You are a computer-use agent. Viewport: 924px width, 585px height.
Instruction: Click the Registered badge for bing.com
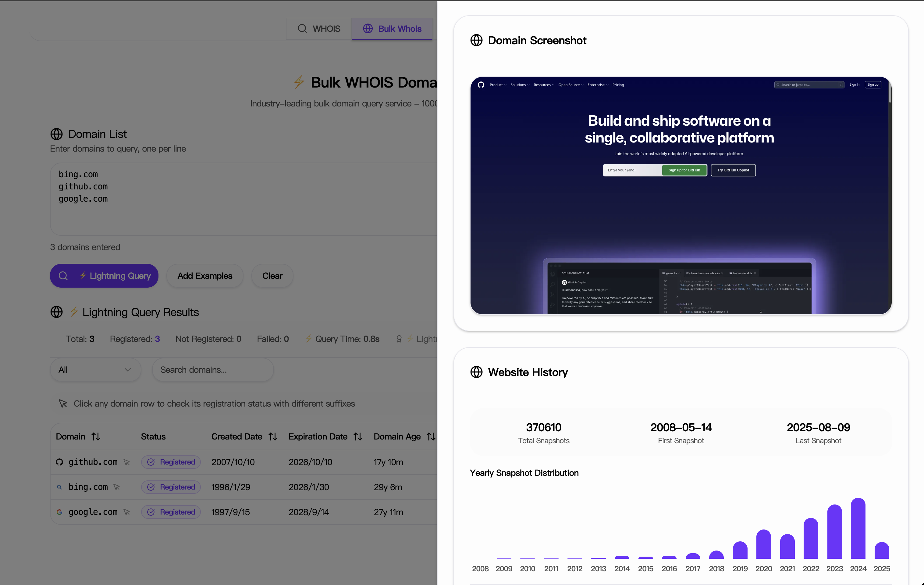pos(171,487)
